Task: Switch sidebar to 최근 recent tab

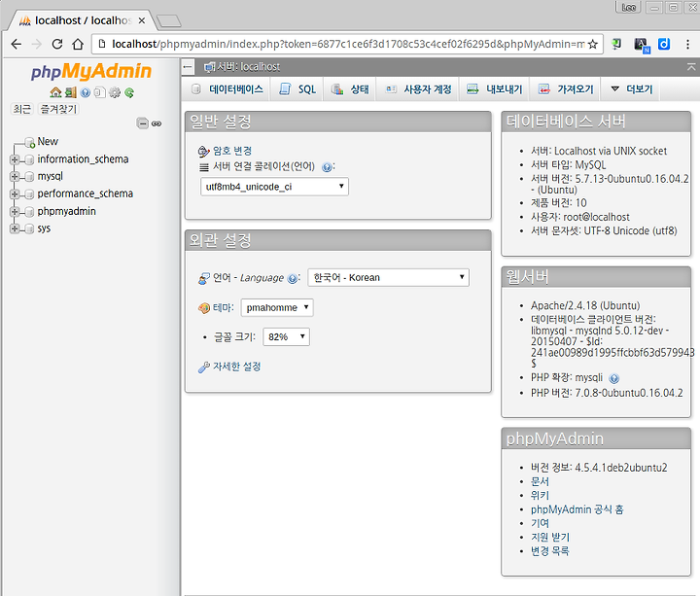Action: coord(21,109)
